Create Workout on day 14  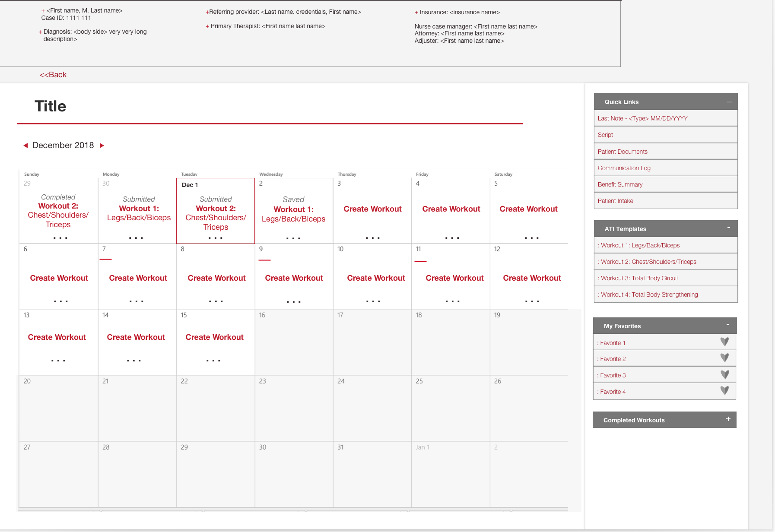tap(136, 337)
